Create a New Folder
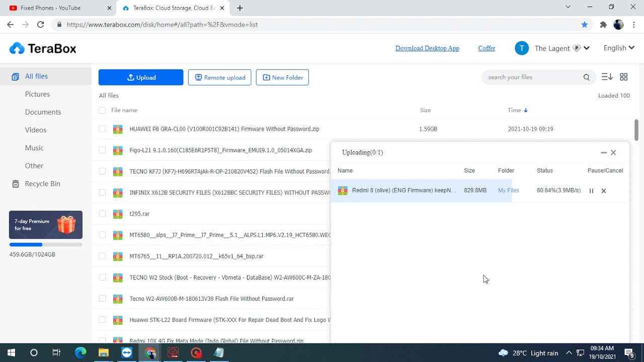This screenshot has width=644, height=362. [282, 77]
